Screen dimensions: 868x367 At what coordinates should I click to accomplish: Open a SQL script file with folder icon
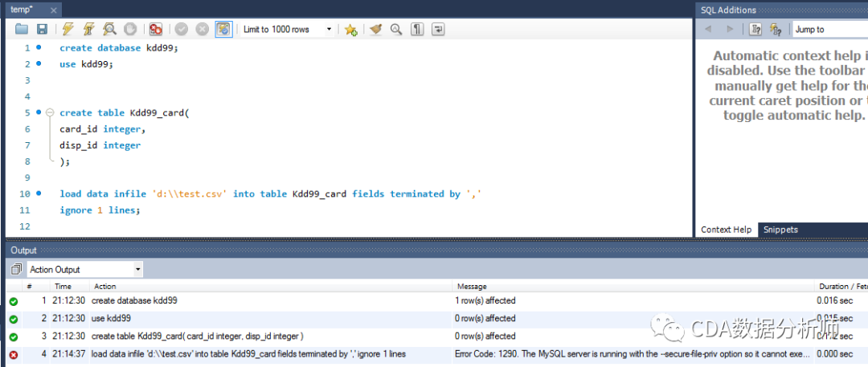pyautogui.click(x=22, y=30)
